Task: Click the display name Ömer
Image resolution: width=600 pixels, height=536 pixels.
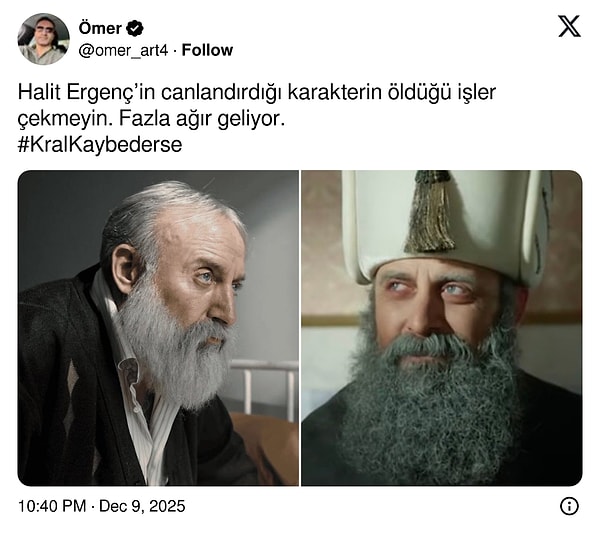Action: (100, 28)
